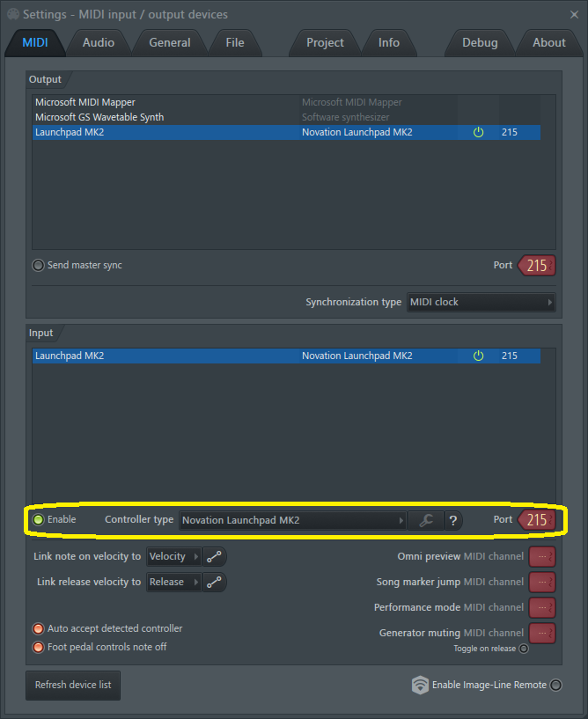
Task: Click link icon beside Velocity dropdown
Action: [214, 557]
